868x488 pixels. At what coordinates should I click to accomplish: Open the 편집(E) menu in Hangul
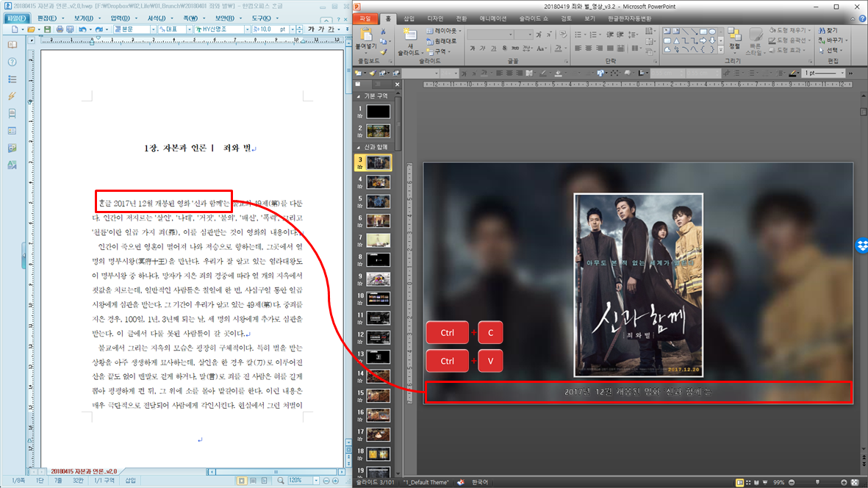tap(47, 18)
